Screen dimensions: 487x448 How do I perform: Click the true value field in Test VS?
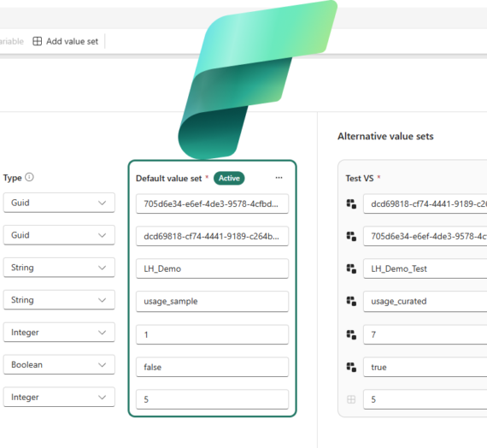[x=425, y=367]
